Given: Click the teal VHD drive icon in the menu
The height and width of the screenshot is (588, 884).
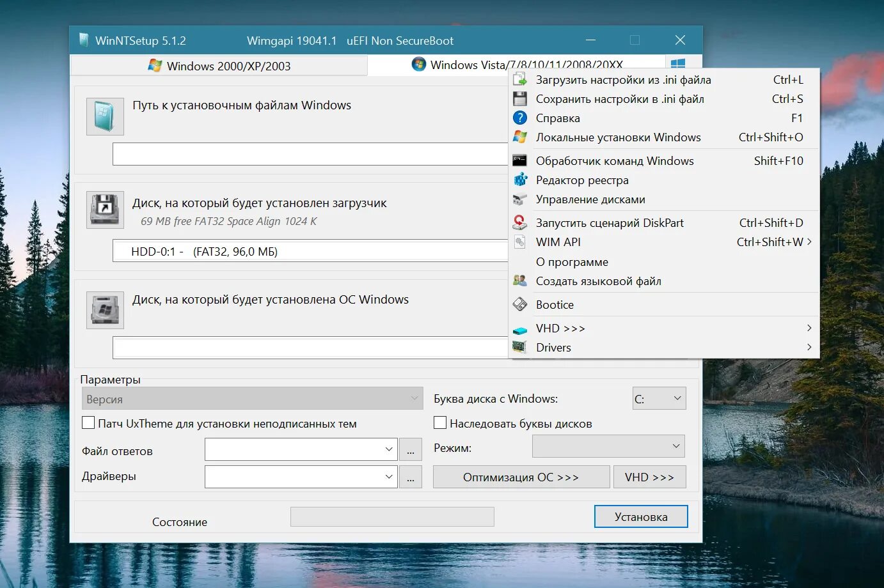Looking at the screenshot, I should tap(520, 330).
